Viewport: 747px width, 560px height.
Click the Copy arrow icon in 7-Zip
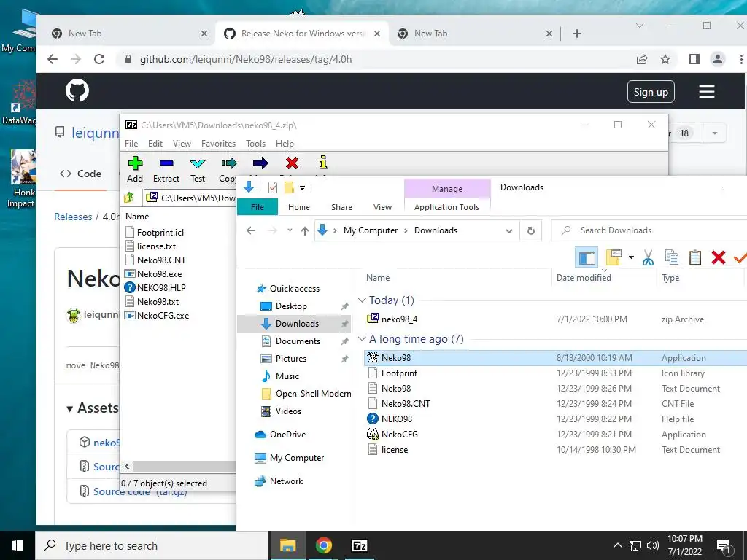229,163
